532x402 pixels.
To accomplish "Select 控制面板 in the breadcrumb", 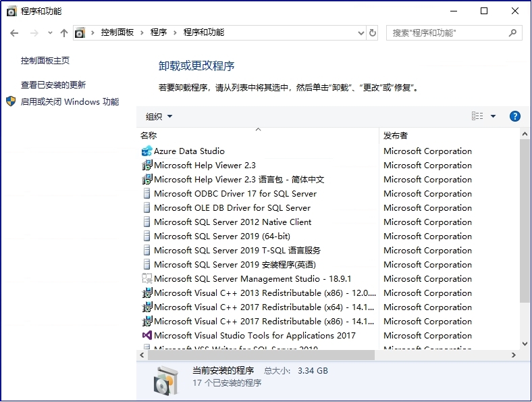I will pyautogui.click(x=117, y=32).
